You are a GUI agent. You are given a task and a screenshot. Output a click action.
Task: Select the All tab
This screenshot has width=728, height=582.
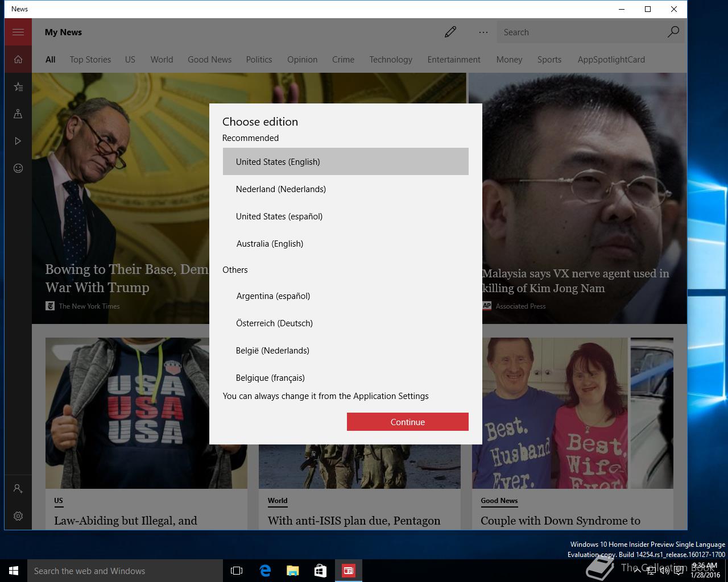point(51,60)
